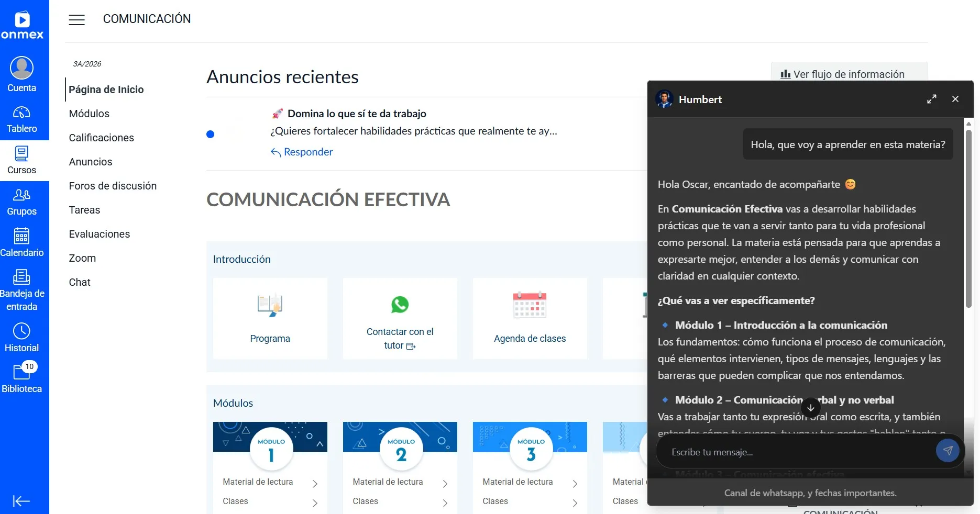Open Foros de discusión
Screen dimensions: 980x514
tap(113, 186)
